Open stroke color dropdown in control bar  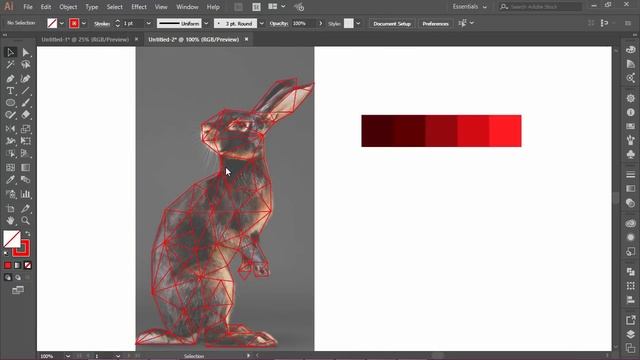(84, 23)
